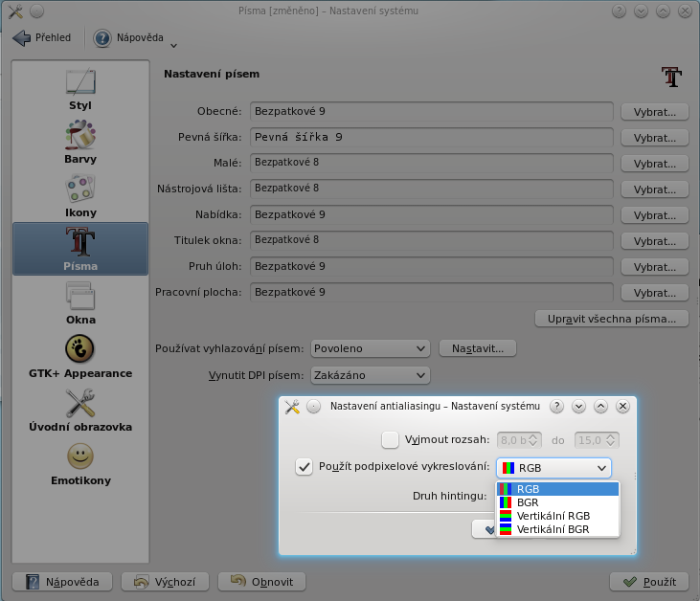This screenshot has width=700, height=601.
Task: Choose Vertikální RGB option
Action: tap(558, 516)
